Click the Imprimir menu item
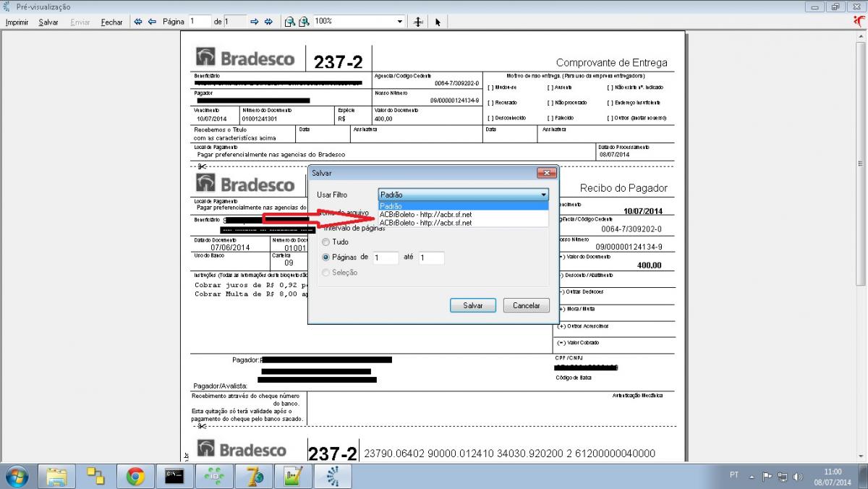The height and width of the screenshot is (489, 868). (x=17, y=22)
